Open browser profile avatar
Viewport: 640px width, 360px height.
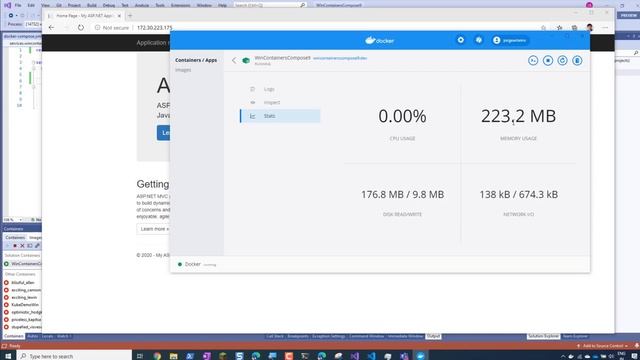(589, 27)
